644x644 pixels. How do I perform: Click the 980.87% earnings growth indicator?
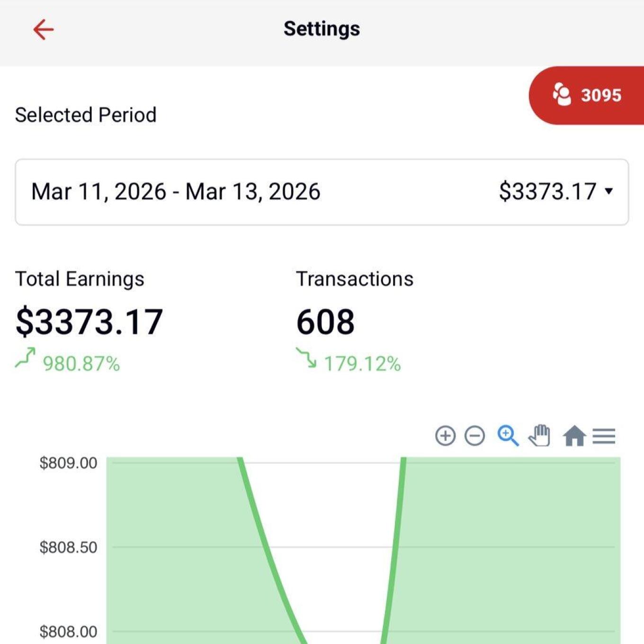pyautogui.click(x=81, y=364)
